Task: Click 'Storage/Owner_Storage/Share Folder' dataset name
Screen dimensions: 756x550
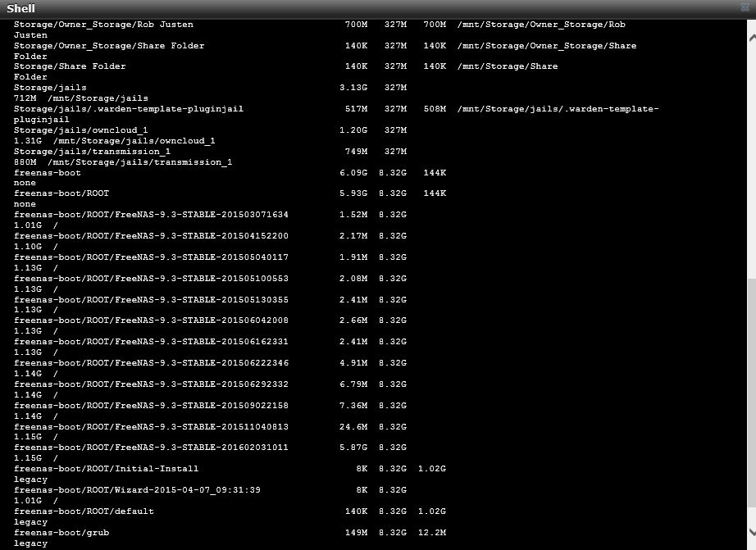Action: coord(109,46)
